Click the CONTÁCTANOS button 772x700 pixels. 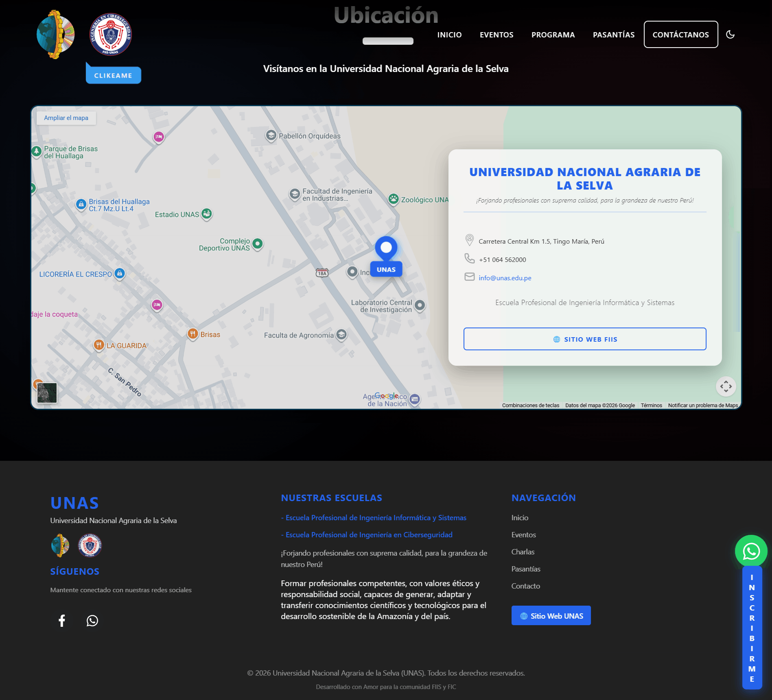[680, 35]
